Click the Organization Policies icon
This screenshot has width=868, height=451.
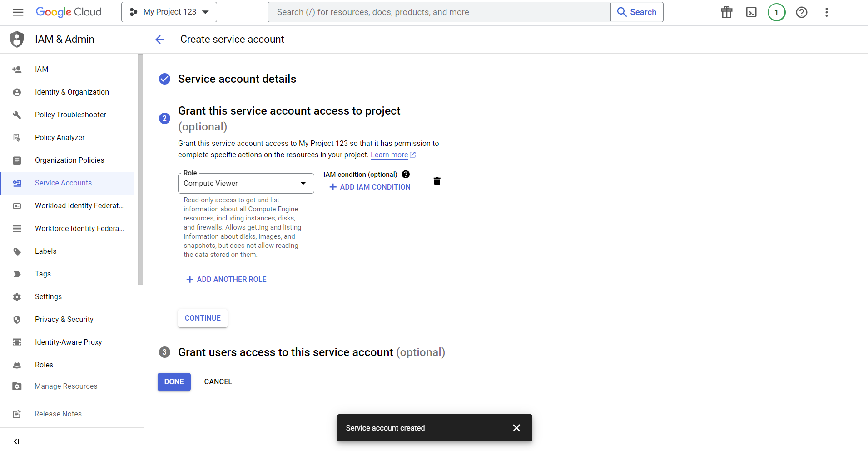coord(17,160)
